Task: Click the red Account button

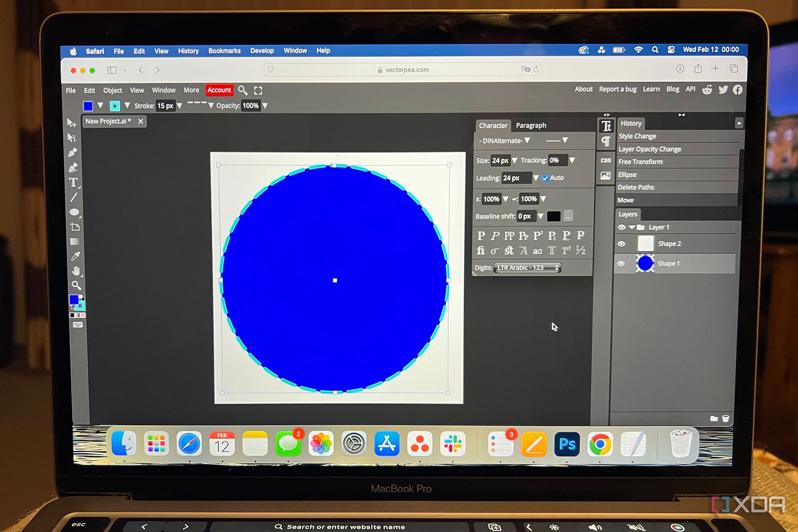Action: 219,90
